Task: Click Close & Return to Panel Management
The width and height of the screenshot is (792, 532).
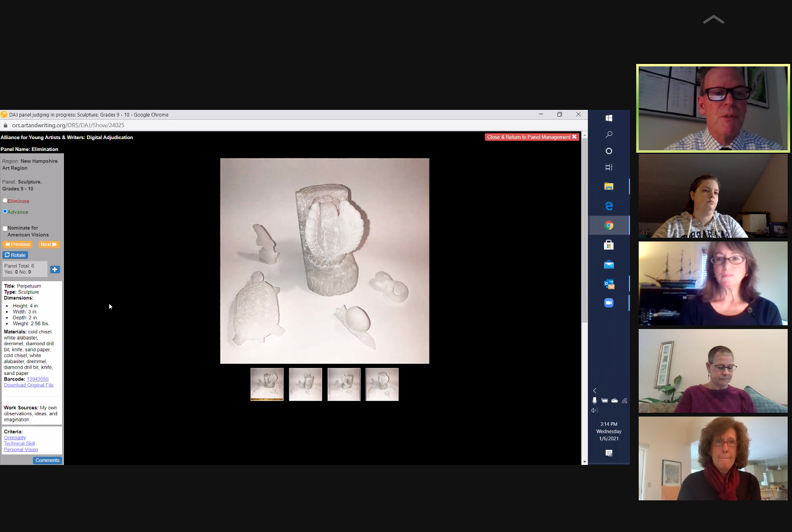Action: click(x=531, y=137)
